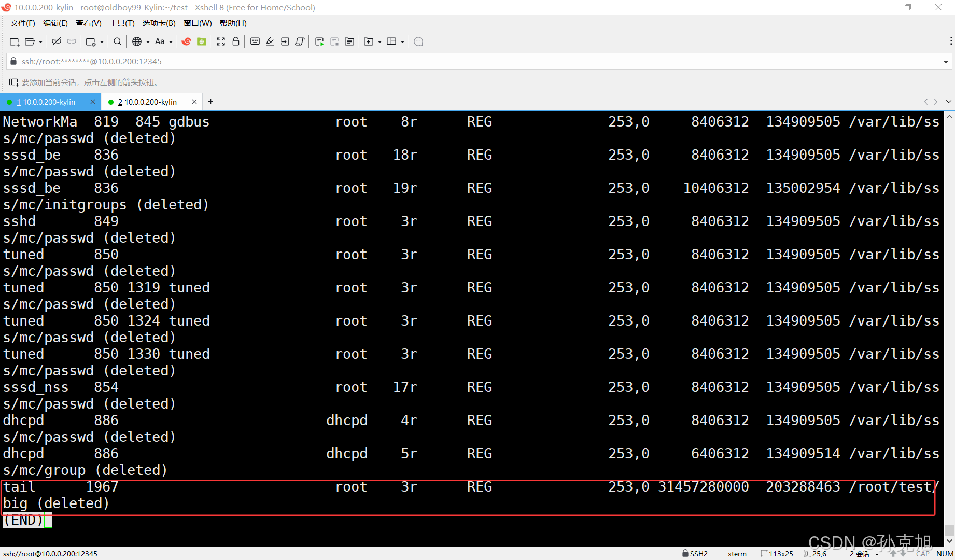The image size is (955, 560).
Task: Close the second 10.0.0.200-kylin tab
Action: click(194, 102)
